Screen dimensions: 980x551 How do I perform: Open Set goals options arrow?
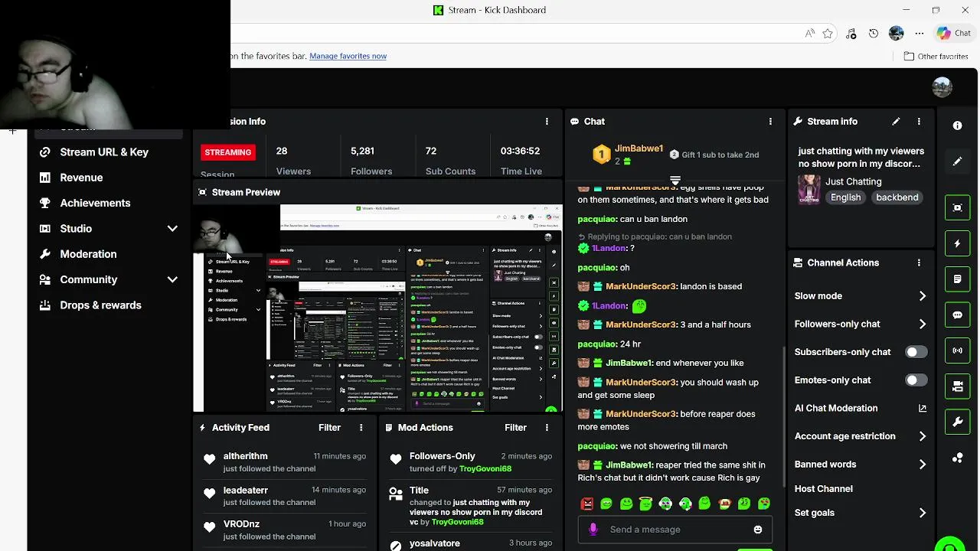922,513
